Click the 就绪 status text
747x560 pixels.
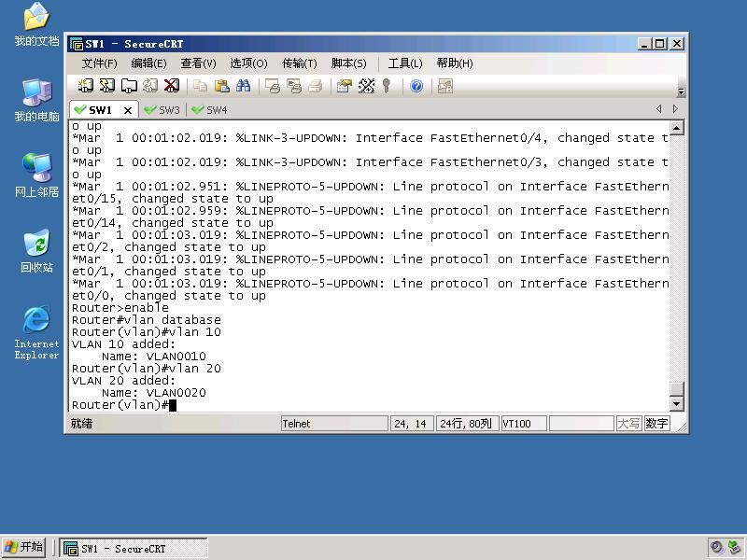(x=81, y=424)
